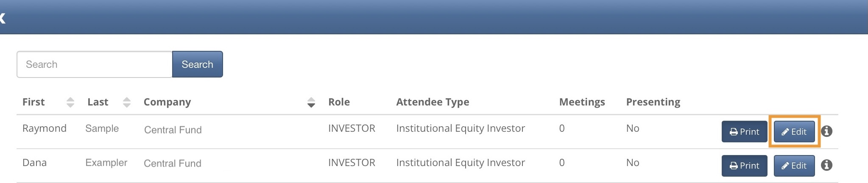Click the info icon for Dana Exampler
Viewport: 868px width, 183px height.
point(826,165)
